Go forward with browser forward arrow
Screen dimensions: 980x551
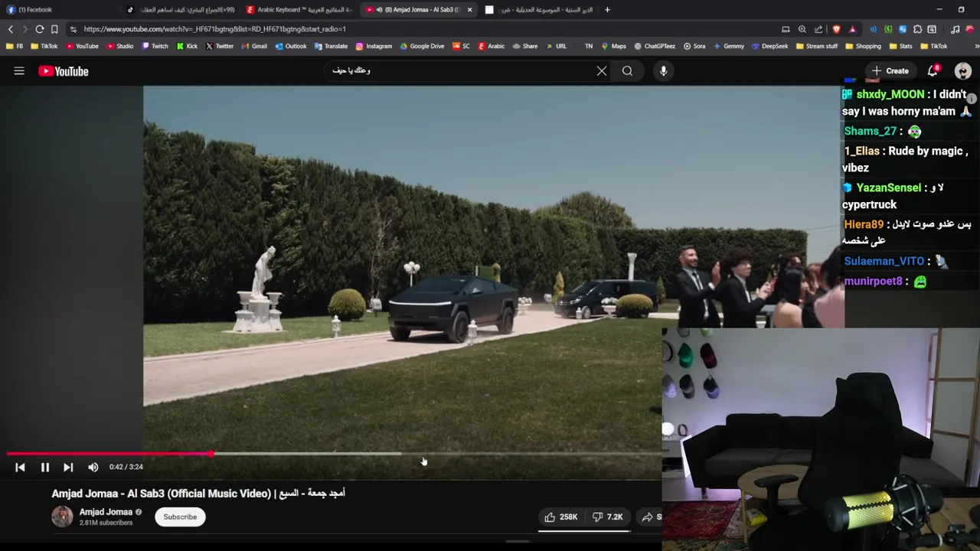point(24,29)
